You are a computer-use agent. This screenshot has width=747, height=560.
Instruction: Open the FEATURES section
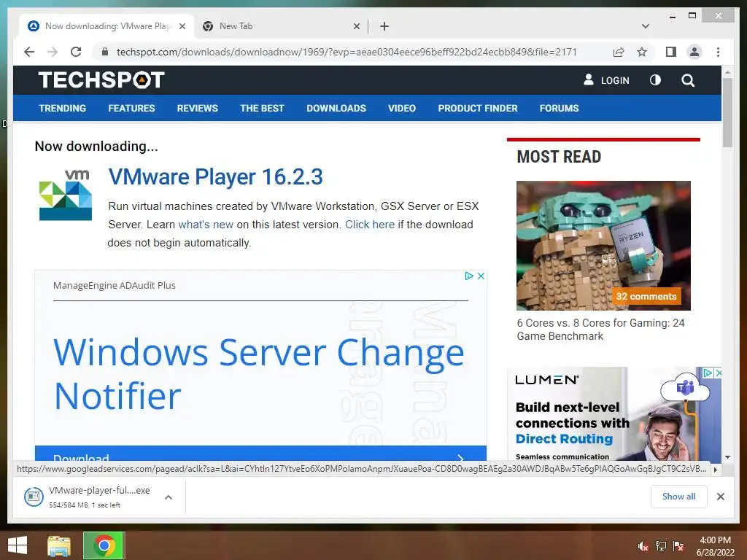pyautogui.click(x=131, y=108)
